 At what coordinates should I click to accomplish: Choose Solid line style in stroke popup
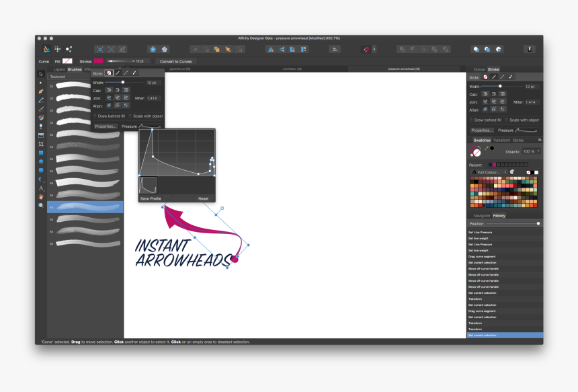[x=118, y=73]
